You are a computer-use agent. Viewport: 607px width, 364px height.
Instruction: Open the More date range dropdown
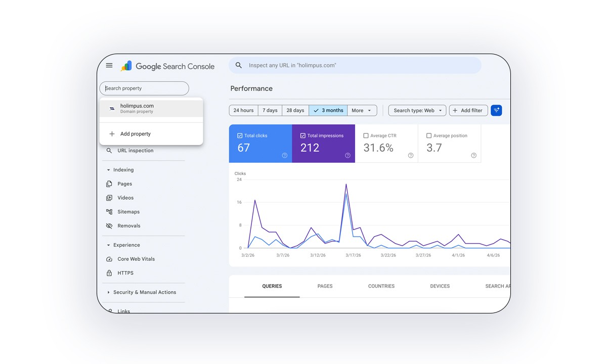click(x=362, y=110)
